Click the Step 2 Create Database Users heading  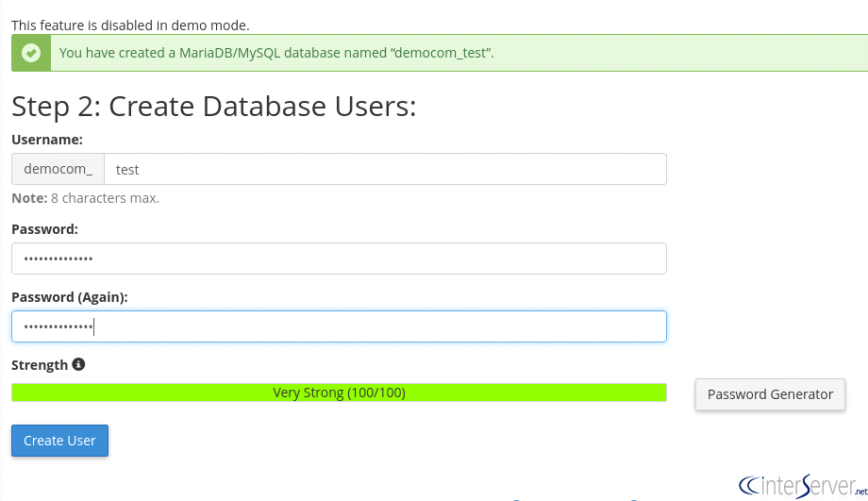point(213,107)
